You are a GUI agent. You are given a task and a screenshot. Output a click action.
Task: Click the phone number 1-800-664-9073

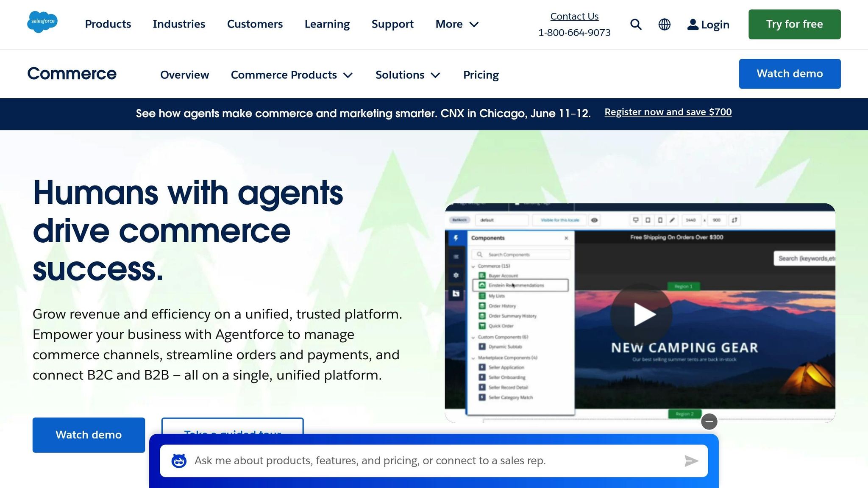(x=574, y=33)
